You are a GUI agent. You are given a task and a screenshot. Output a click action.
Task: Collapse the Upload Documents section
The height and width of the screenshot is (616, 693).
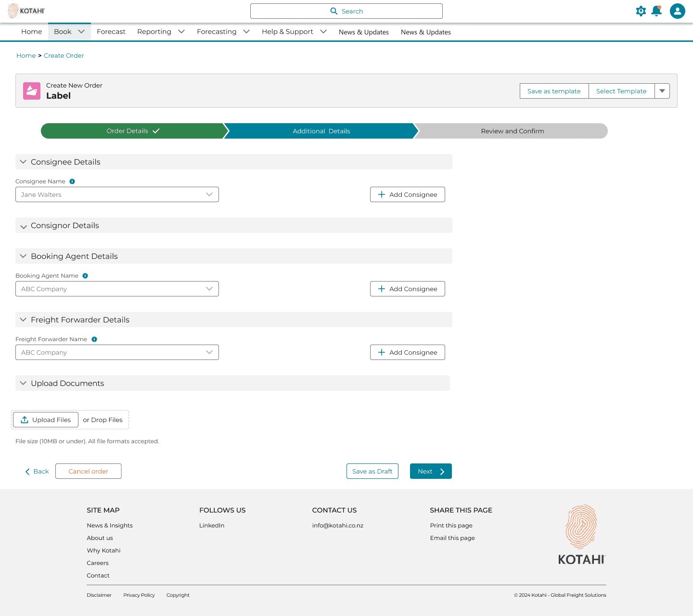tap(232, 383)
